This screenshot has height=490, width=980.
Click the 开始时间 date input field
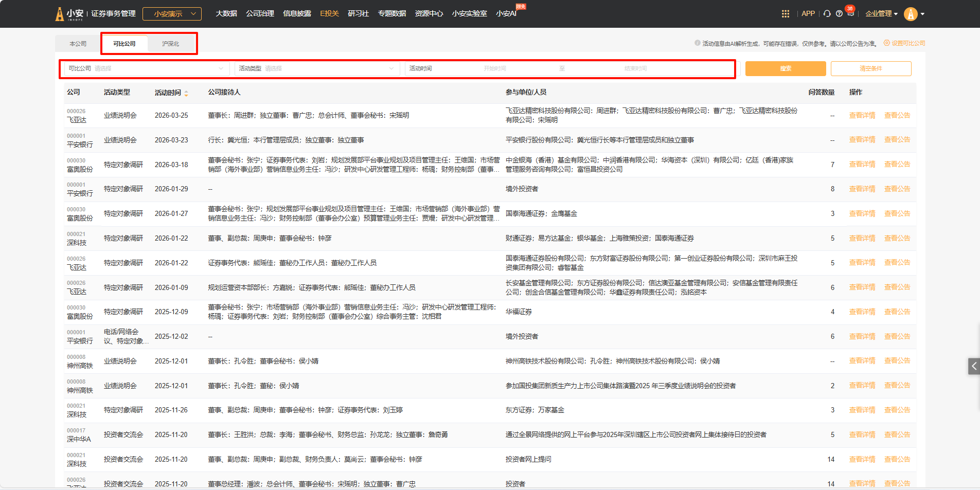click(495, 68)
